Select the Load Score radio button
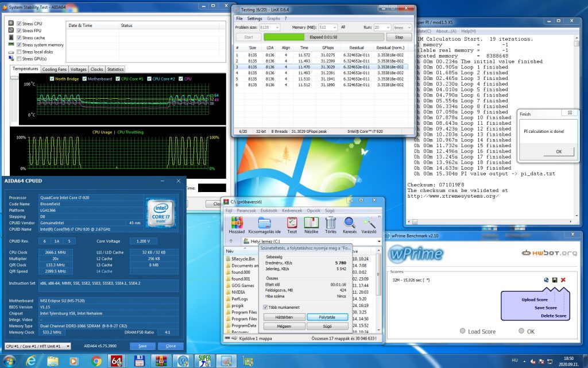 462,331
